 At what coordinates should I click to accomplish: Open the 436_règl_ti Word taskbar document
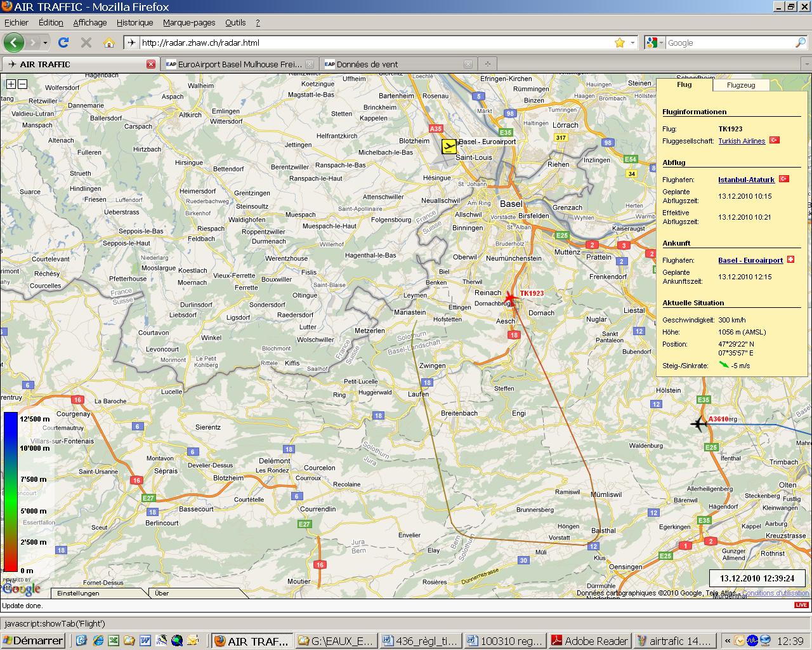point(421,640)
